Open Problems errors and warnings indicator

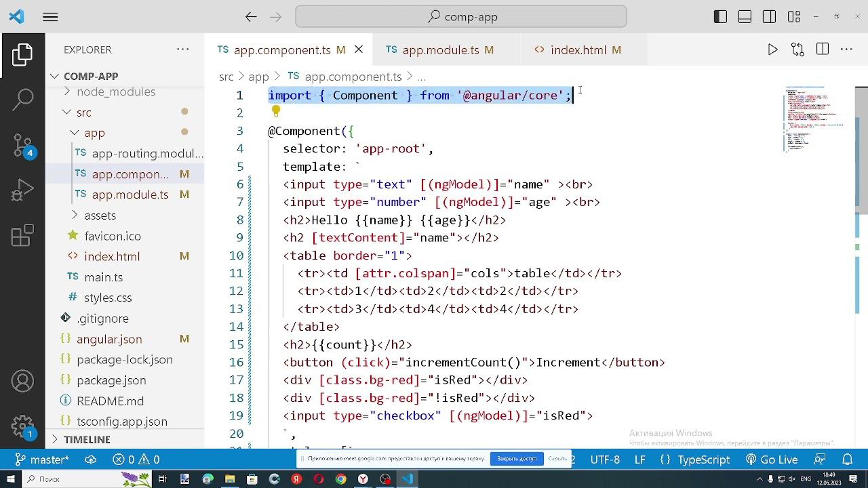click(136, 460)
